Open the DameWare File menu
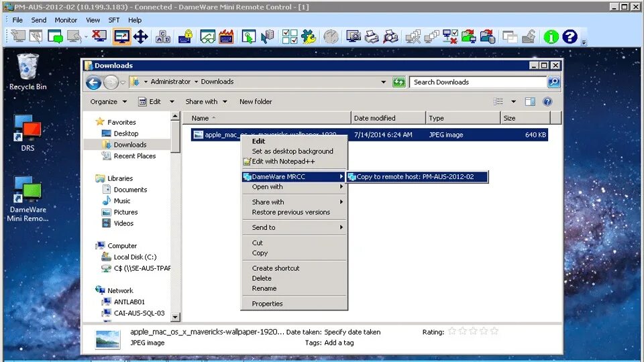Screen dimensions: 644x362 coord(17,19)
